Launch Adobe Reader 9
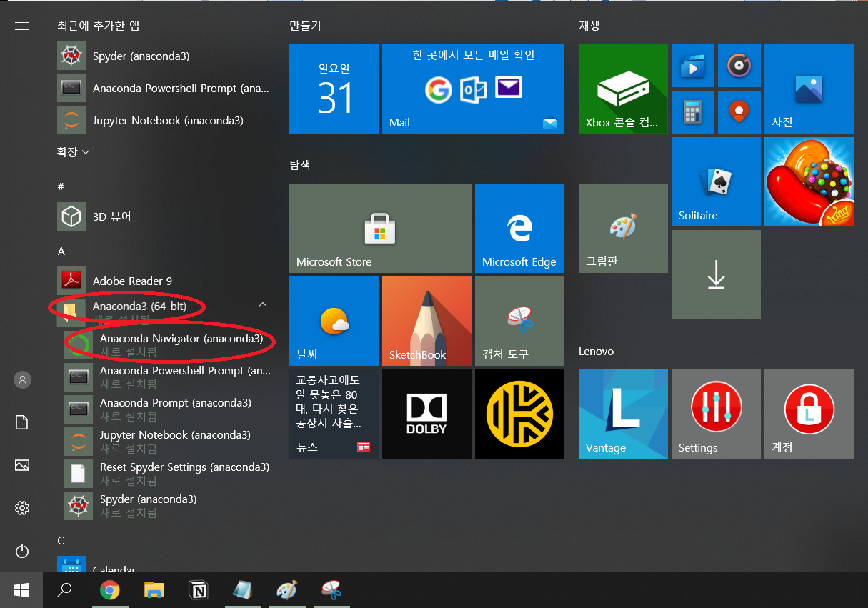This screenshot has height=608, width=868. [x=164, y=281]
